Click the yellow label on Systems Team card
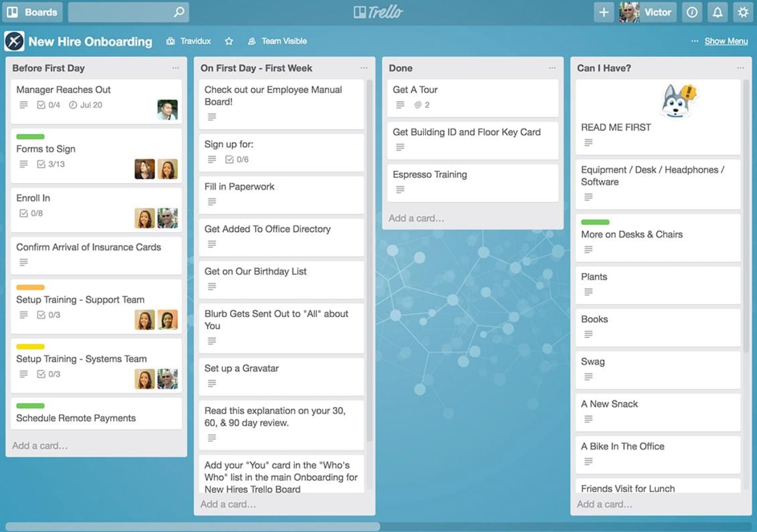This screenshot has width=757, height=532. [31, 347]
